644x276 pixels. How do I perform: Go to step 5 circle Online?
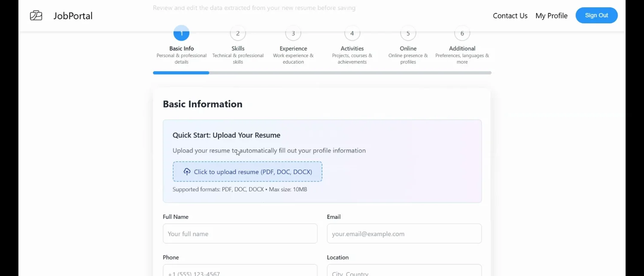[408, 33]
